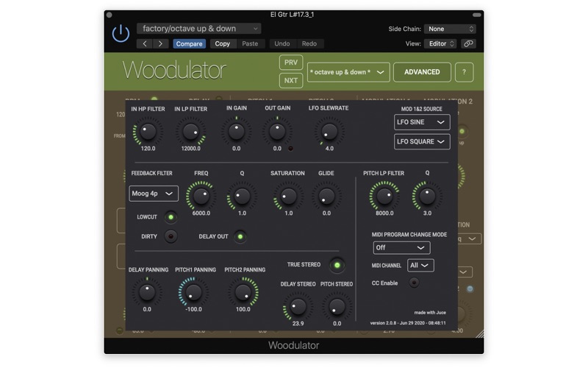
Task: Click the -100.0 pitch1 panning value
Action: click(x=193, y=309)
